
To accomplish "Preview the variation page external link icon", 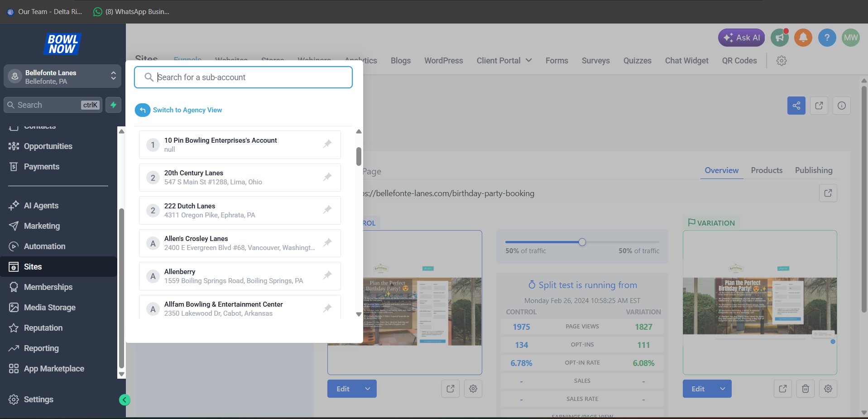I will click(783, 389).
